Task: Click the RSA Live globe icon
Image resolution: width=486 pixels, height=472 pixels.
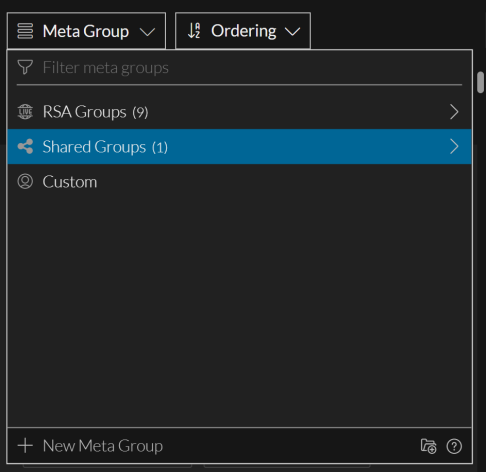Action: pos(25,112)
